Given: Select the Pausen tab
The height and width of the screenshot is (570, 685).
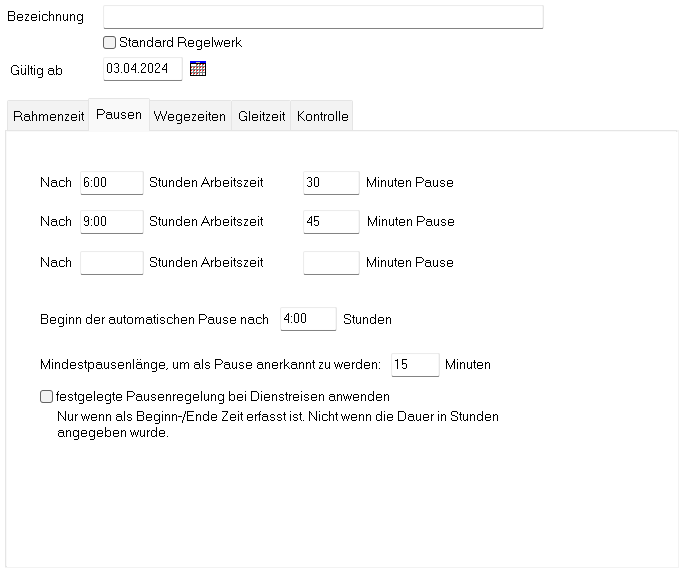Looking at the screenshot, I should pos(119,115).
